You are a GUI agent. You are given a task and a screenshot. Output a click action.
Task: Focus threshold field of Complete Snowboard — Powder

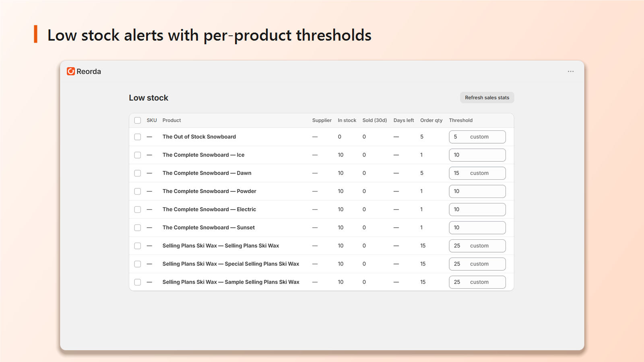[477, 191]
